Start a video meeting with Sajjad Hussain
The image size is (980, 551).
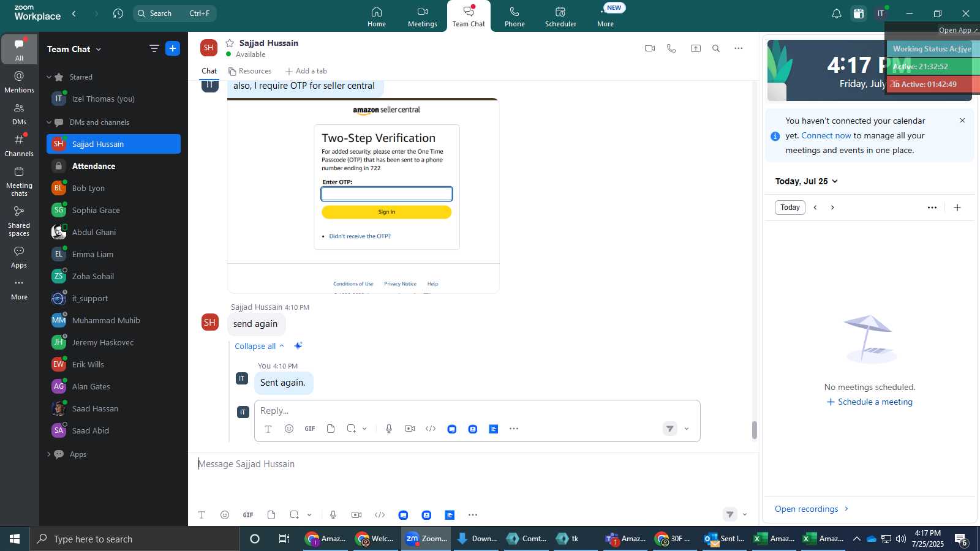[650, 48]
